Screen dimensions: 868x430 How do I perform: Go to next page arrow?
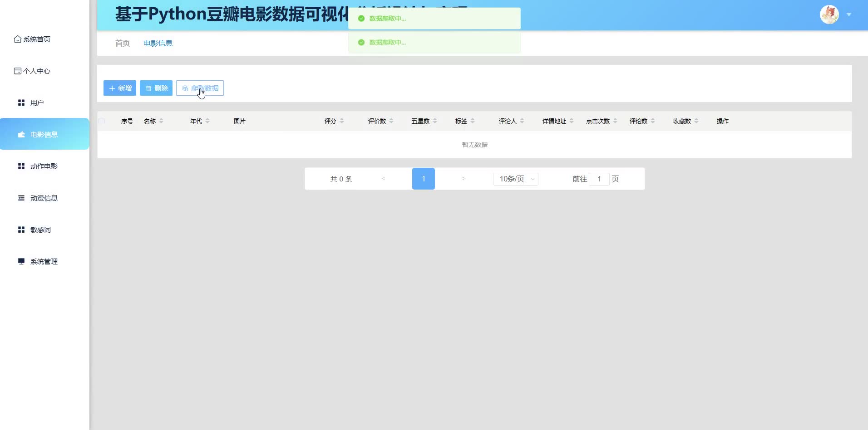(x=464, y=179)
